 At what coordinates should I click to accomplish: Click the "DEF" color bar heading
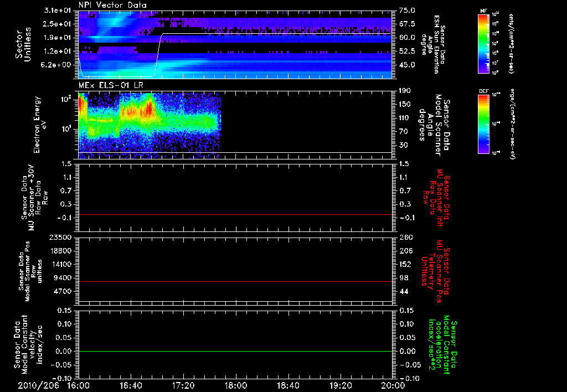point(483,91)
